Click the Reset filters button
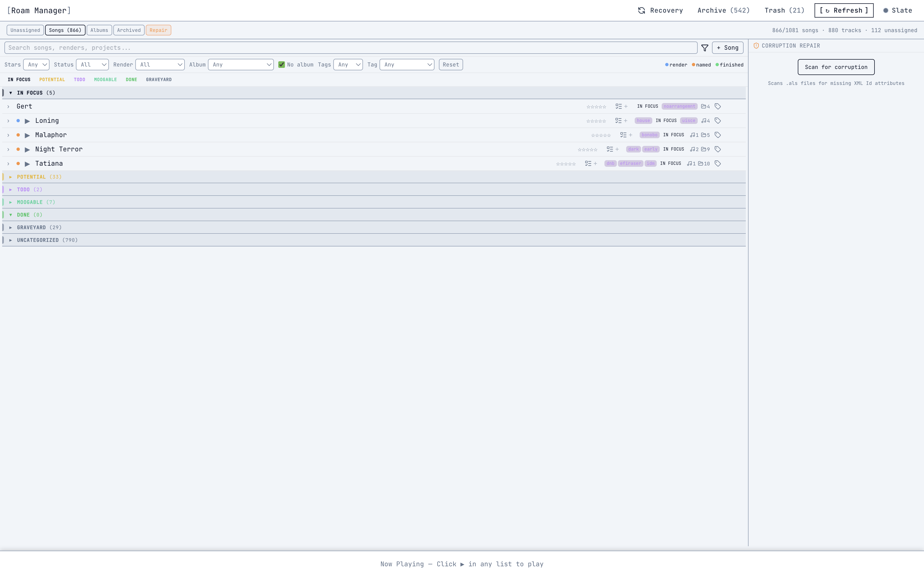This screenshot has width=924, height=577. [450, 65]
